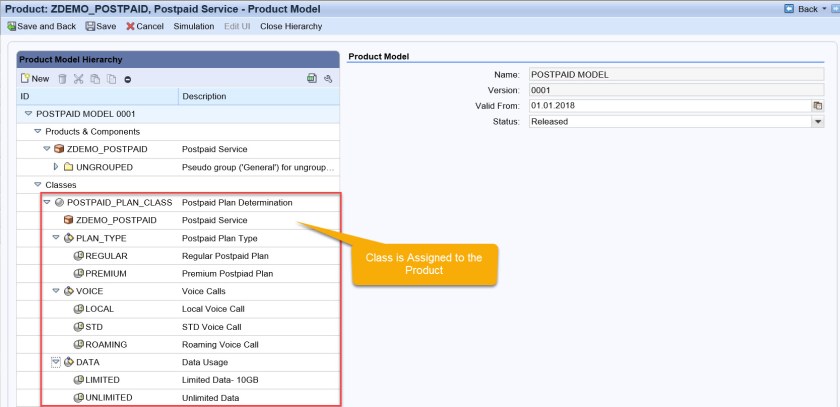Image resolution: width=840 pixels, height=407 pixels.
Task: Select the ROAMING value label
Action: tap(106, 344)
